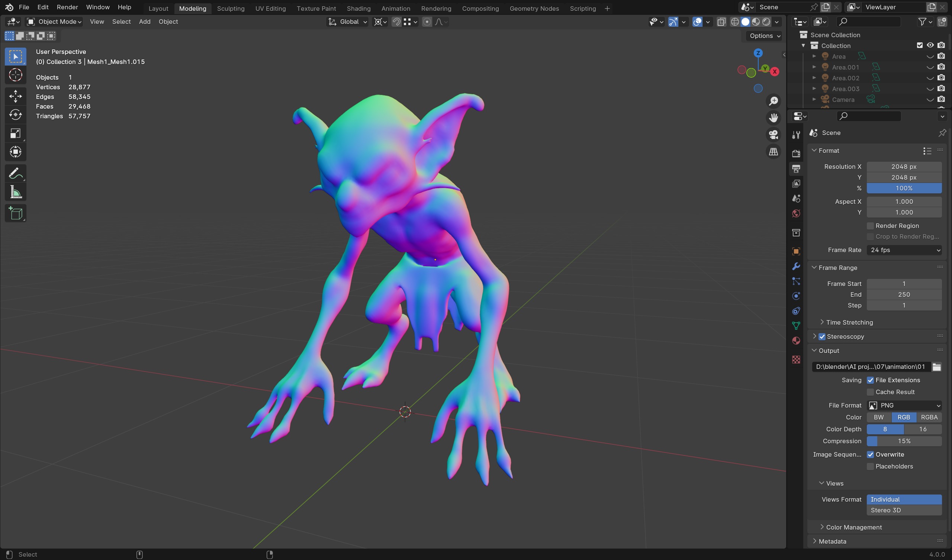Uncheck File Extensions checkbox
The height and width of the screenshot is (560, 952).
click(x=870, y=380)
